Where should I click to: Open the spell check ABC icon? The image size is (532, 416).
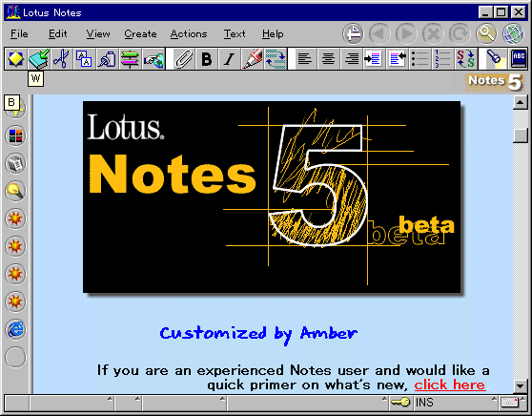(x=518, y=59)
